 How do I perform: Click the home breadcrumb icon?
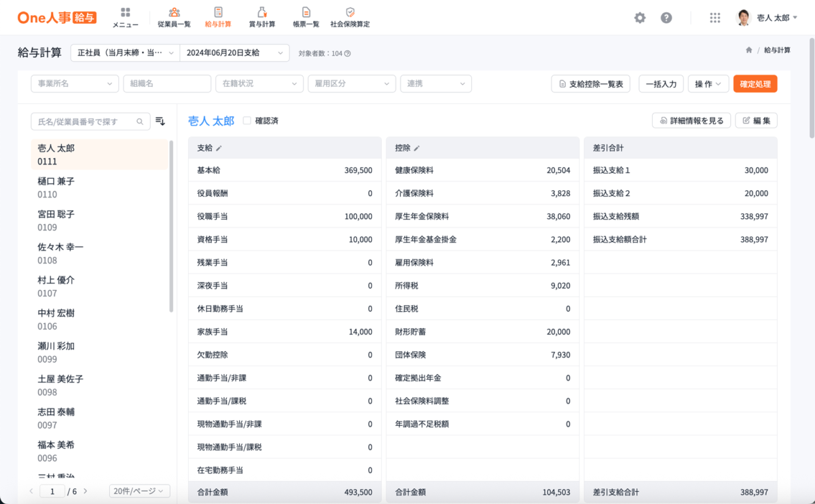click(748, 50)
